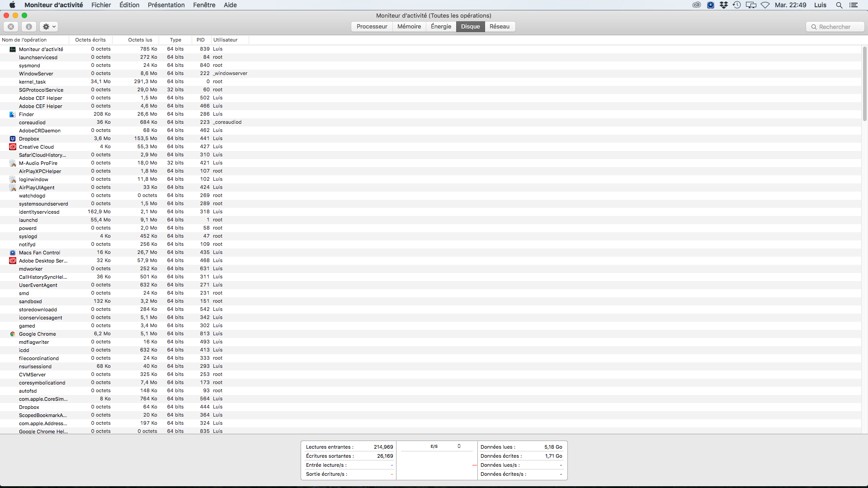Open the Time Machine menu bar icon

click(737, 5)
